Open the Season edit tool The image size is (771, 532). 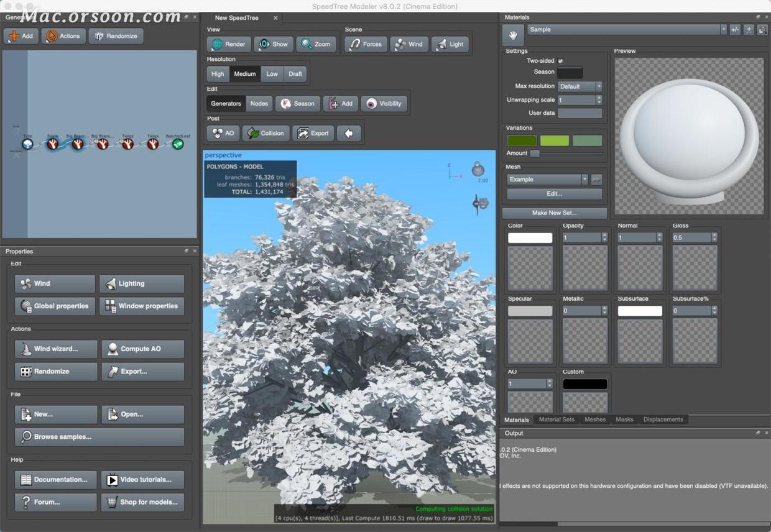click(297, 104)
